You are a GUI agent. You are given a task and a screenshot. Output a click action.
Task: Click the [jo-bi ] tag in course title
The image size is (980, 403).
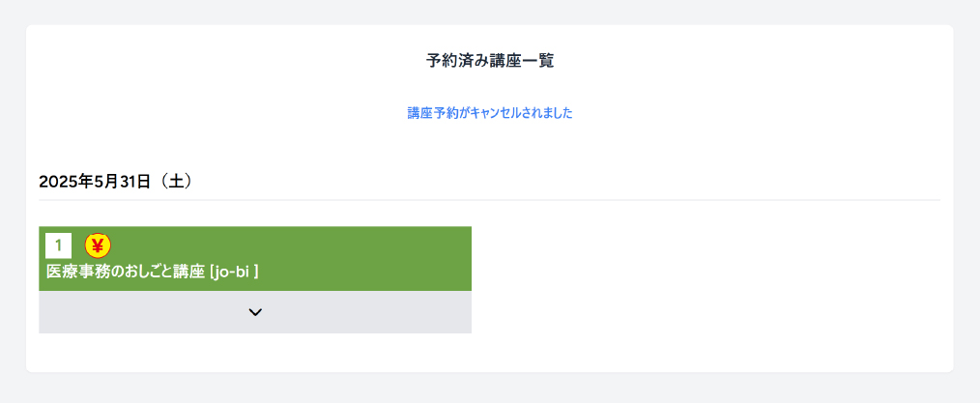[234, 272]
